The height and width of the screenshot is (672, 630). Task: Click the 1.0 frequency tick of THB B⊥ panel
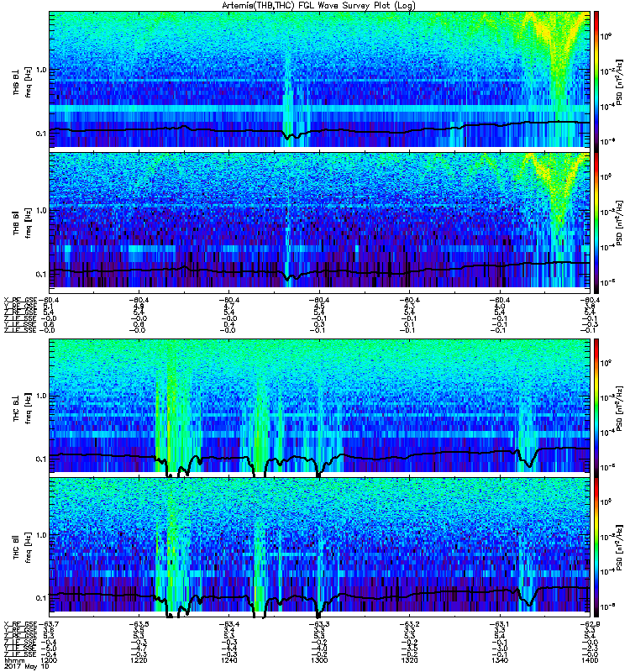pos(40,70)
